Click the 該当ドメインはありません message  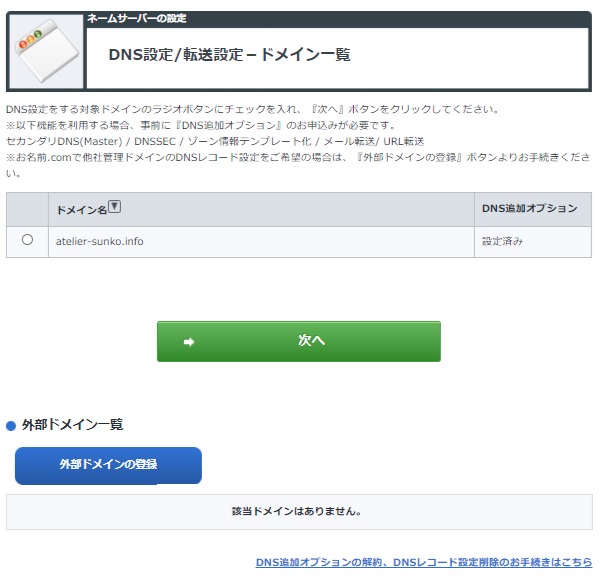pyautogui.click(x=297, y=511)
